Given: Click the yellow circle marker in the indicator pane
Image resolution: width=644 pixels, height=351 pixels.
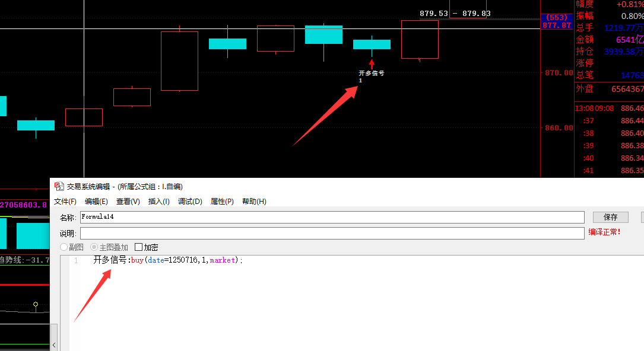Looking at the screenshot, I should tap(36, 304).
